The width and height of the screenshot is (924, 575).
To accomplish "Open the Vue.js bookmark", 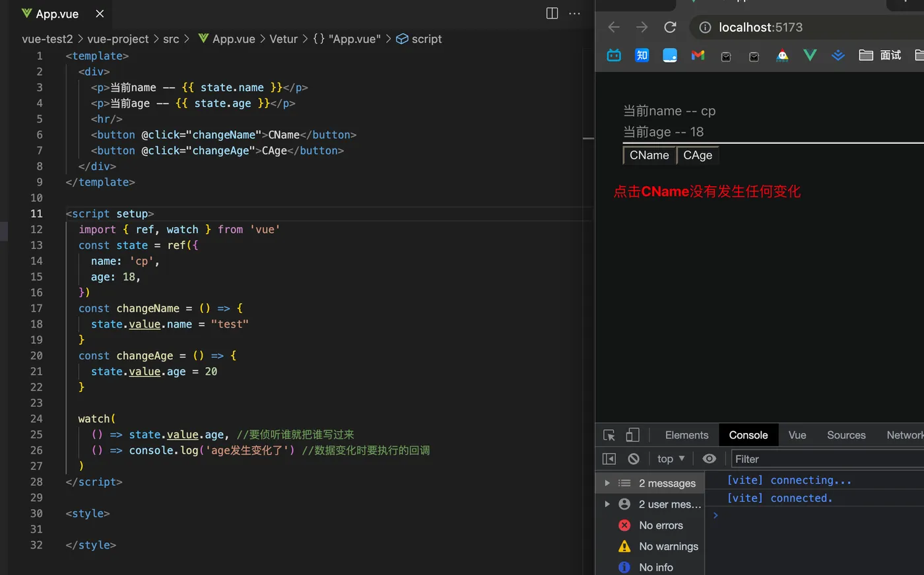I will 810,55.
